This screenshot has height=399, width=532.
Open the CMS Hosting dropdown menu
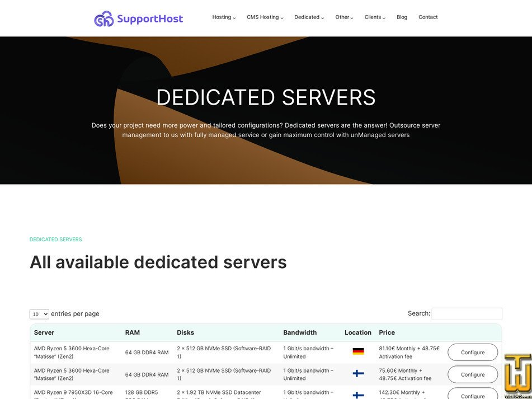[265, 17]
